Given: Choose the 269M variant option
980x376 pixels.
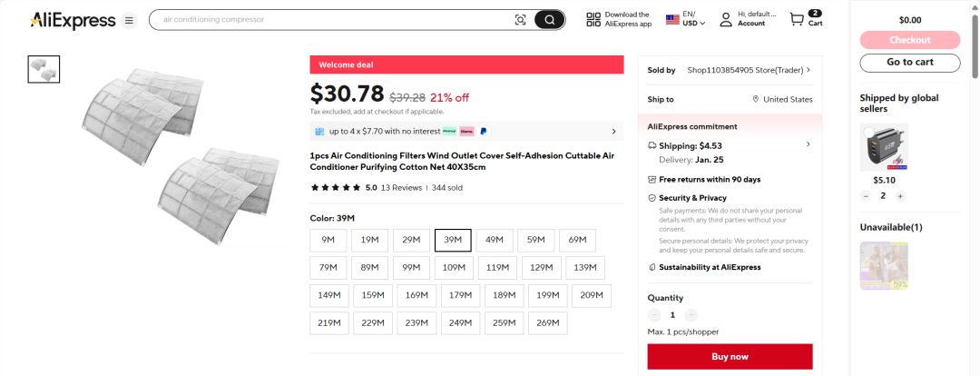Looking at the screenshot, I should pos(548,323).
